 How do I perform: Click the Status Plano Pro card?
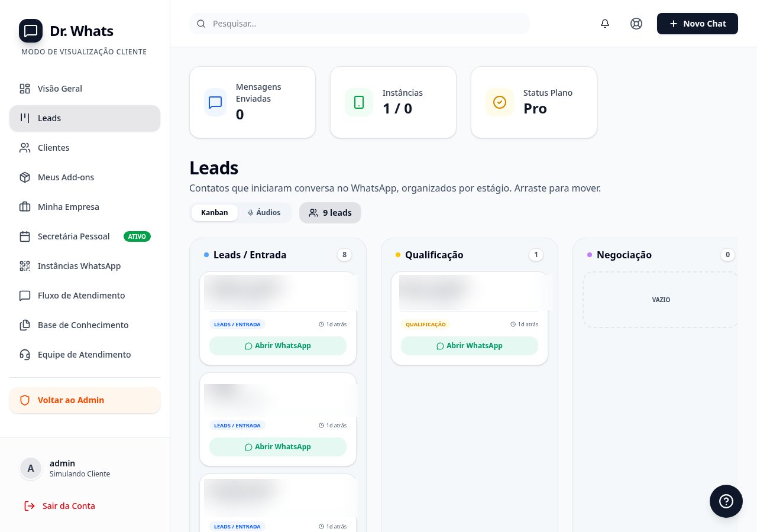[534, 102]
